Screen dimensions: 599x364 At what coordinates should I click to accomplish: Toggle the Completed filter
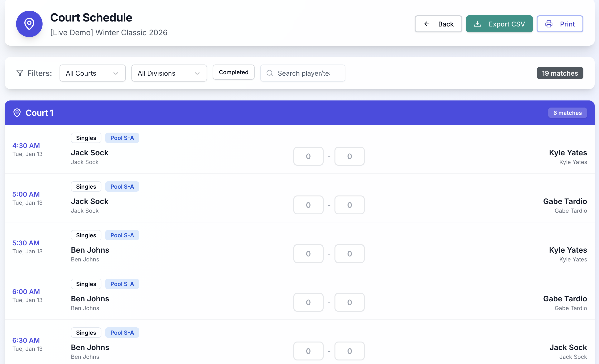click(233, 72)
